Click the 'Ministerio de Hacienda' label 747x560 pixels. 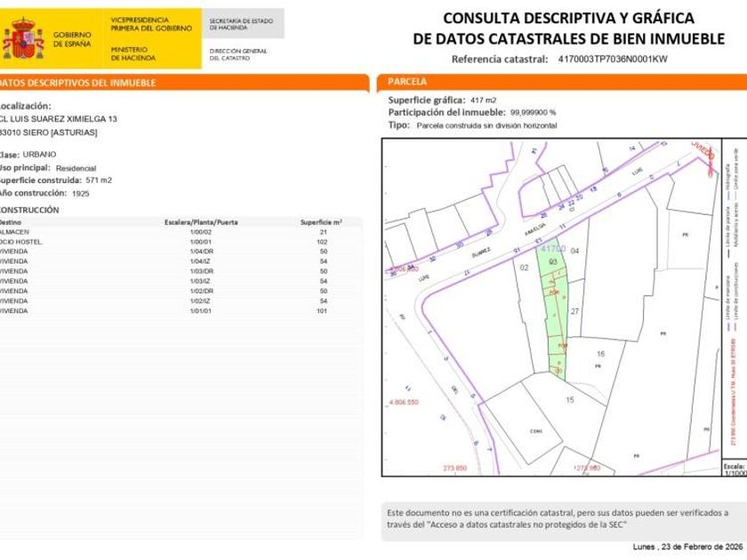pos(133,53)
